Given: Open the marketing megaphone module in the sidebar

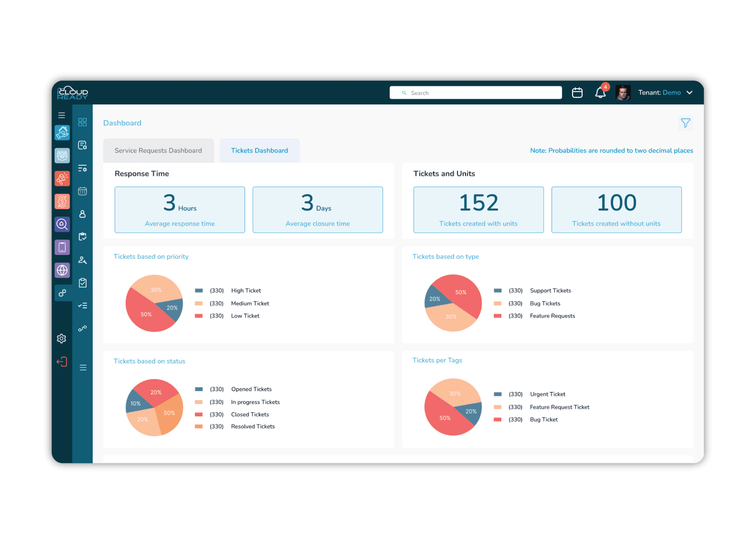Looking at the screenshot, I should point(62,178).
